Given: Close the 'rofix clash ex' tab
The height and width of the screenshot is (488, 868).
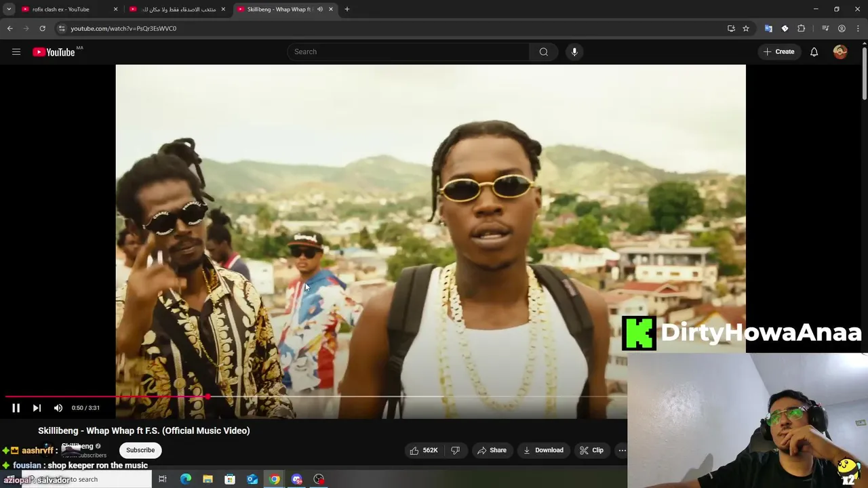Looking at the screenshot, I should 115,9.
